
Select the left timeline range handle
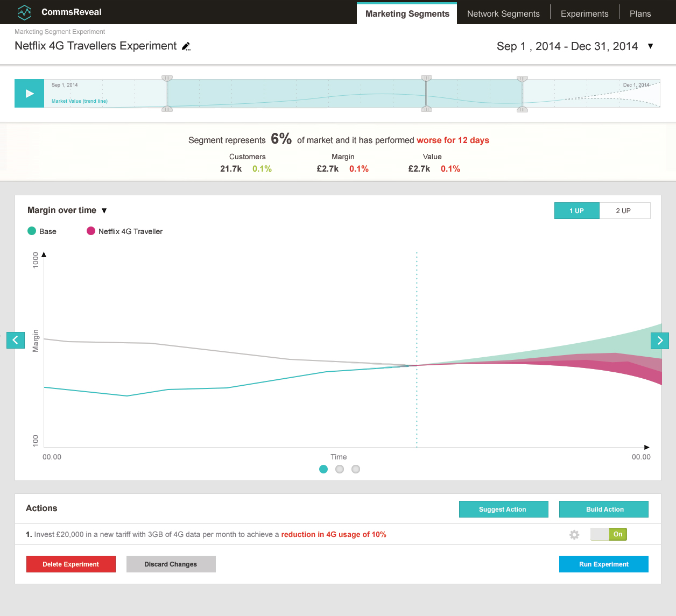pyautogui.click(x=167, y=94)
